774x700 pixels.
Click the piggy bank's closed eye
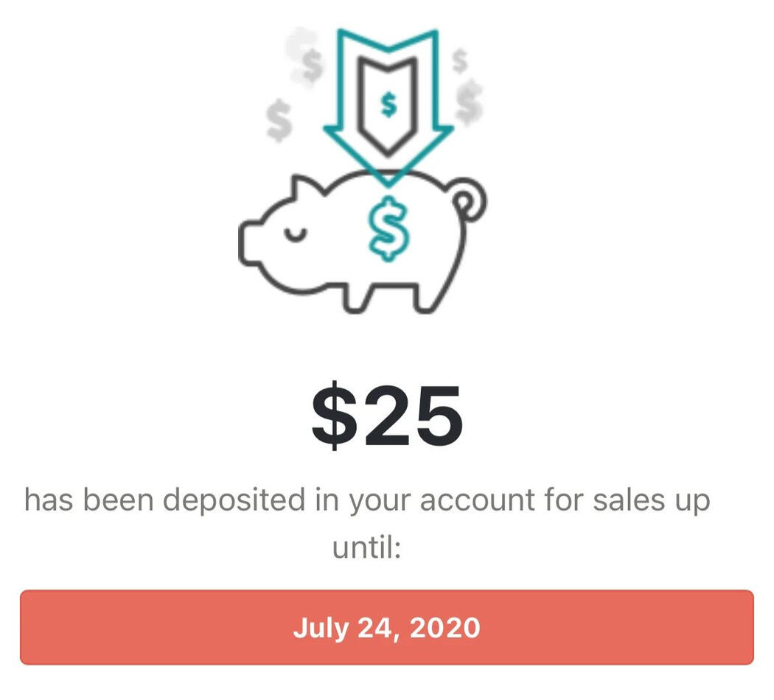[294, 234]
